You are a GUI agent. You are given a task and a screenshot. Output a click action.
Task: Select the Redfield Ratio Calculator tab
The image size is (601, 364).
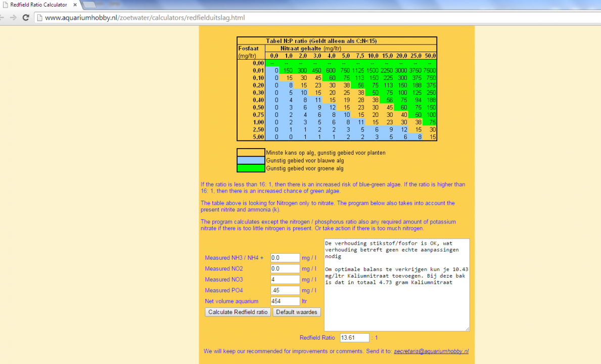[x=38, y=5]
